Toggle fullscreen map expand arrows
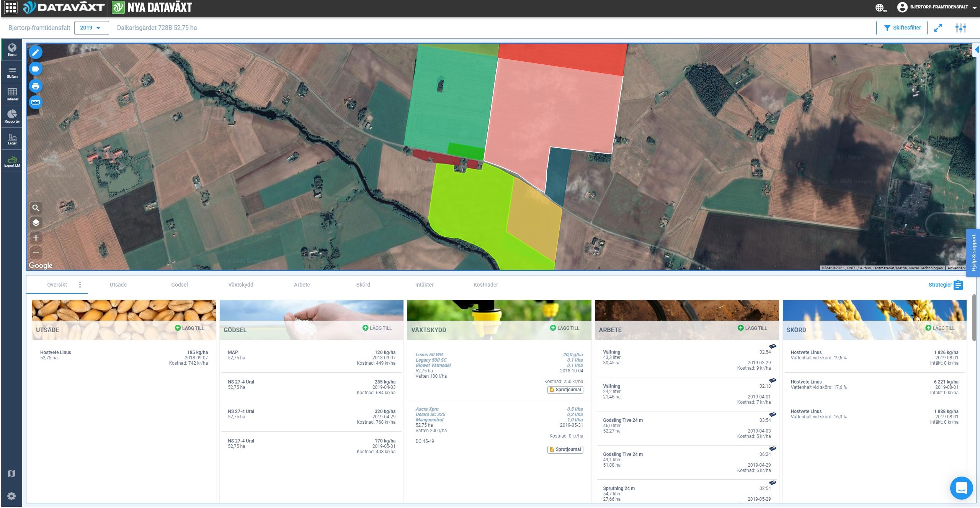 pyautogui.click(x=938, y=28)
